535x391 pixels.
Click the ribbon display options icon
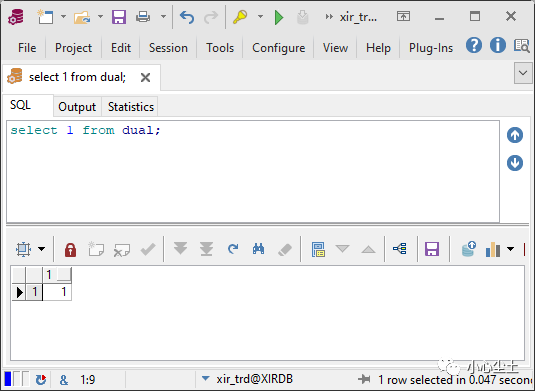[403, 16]
